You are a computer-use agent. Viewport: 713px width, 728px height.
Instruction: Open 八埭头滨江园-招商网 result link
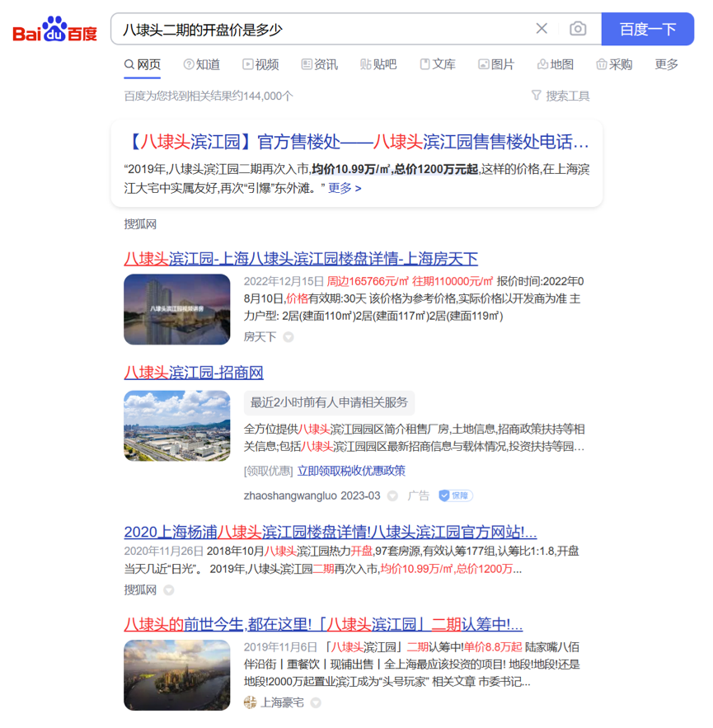[194, 373]
